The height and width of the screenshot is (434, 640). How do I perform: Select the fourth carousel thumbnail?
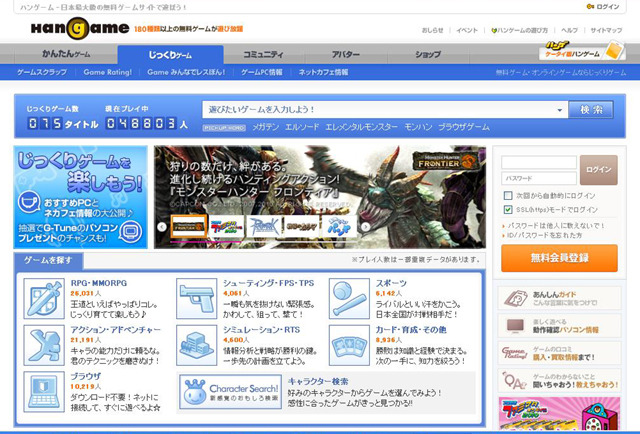(x=303, y=226)
